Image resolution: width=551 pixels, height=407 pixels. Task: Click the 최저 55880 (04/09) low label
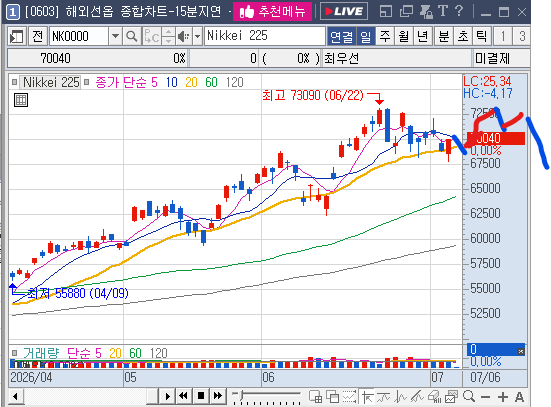[78, 293]
